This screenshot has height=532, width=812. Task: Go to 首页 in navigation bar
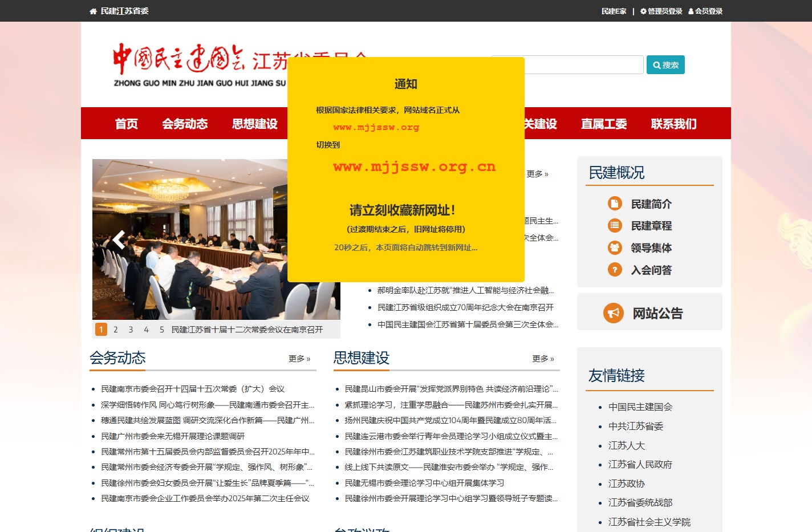click(127, 124)
